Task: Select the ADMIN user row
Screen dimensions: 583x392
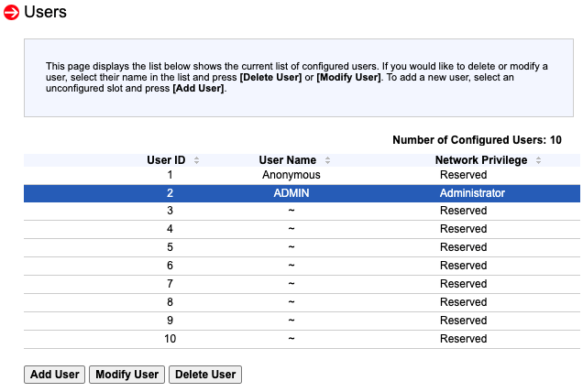Action: (x=291, y=193)
